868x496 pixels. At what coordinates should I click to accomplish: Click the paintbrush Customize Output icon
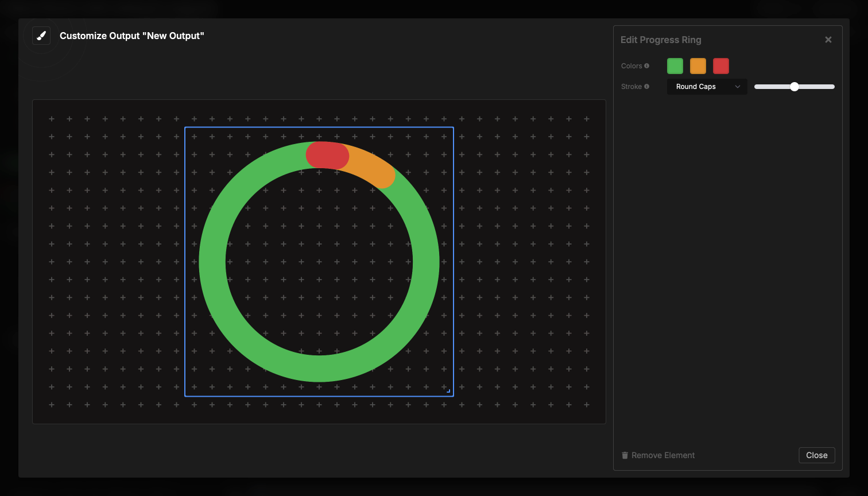(x=41, y=35)
